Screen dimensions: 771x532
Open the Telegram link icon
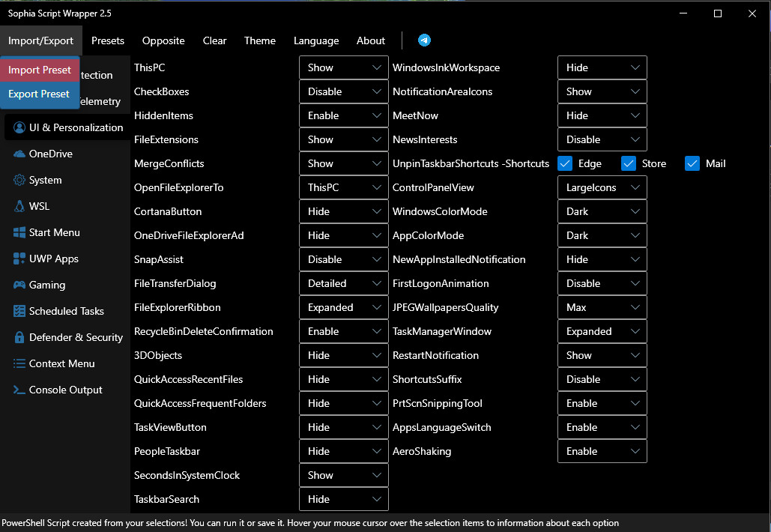(x=424, y=40)
